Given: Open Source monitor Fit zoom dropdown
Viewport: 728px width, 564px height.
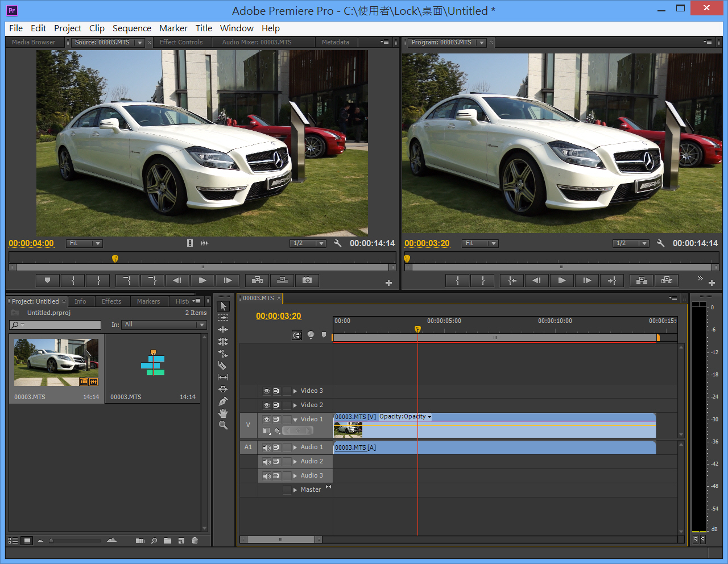Looking at the screenshot, I should (84, 243).
